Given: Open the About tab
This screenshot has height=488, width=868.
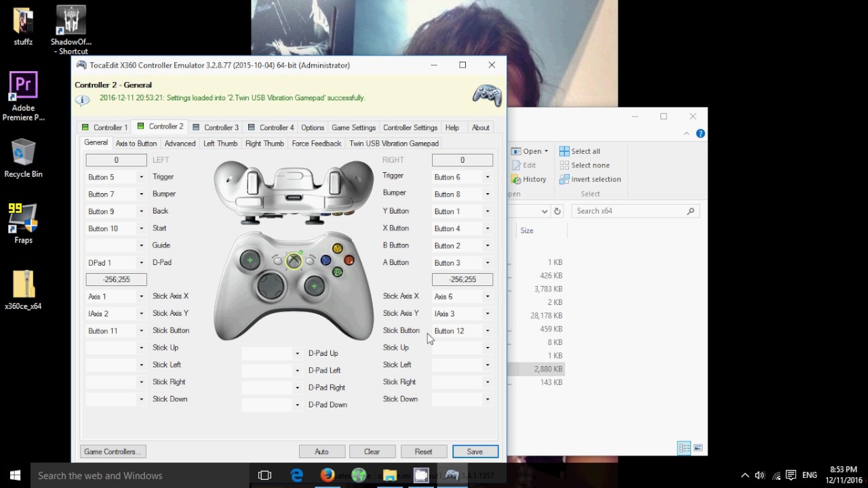Looking at the screenshot, I should 481,127.
